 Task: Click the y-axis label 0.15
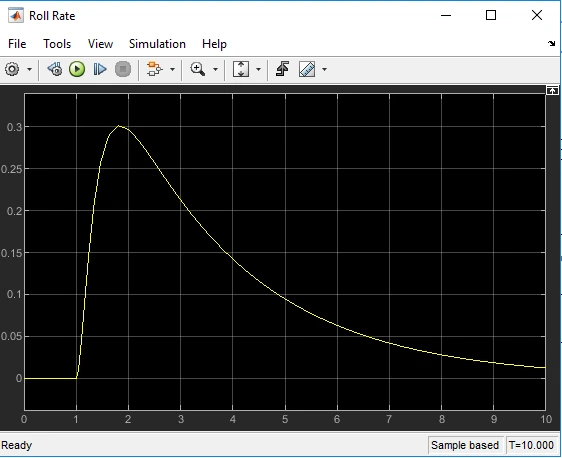tap(11, 253)
